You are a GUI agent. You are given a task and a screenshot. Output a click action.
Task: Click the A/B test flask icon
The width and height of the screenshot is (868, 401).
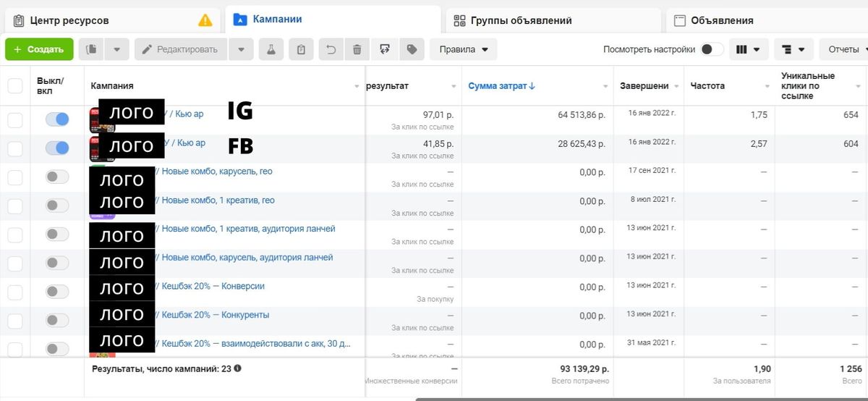pos(271,49)
